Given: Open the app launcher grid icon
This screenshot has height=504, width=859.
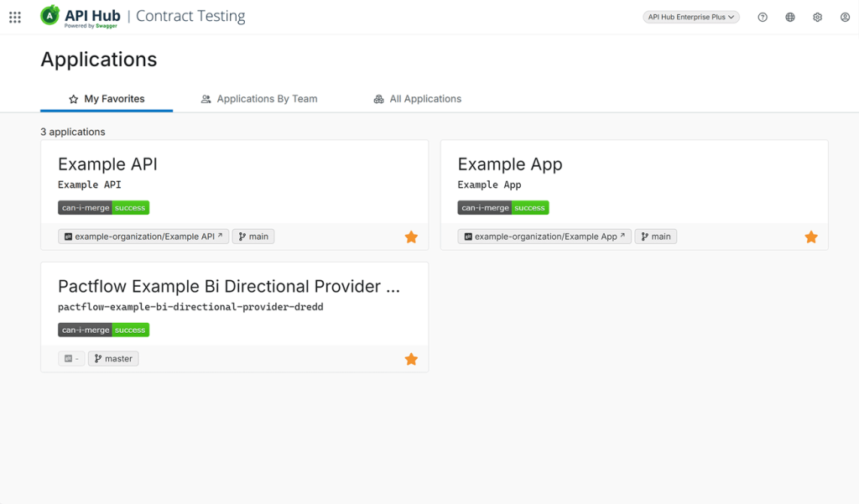Looking at the screenshot, I should click(x=15, y=18).
